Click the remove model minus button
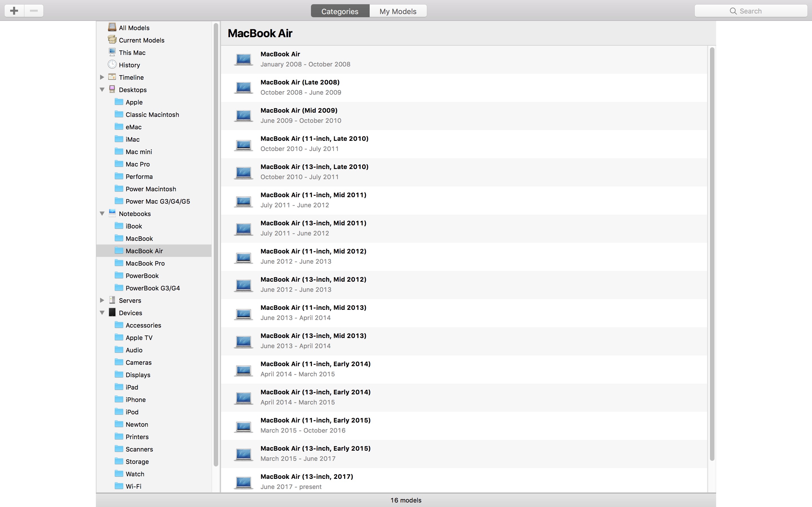 click(x=34, y=10)
